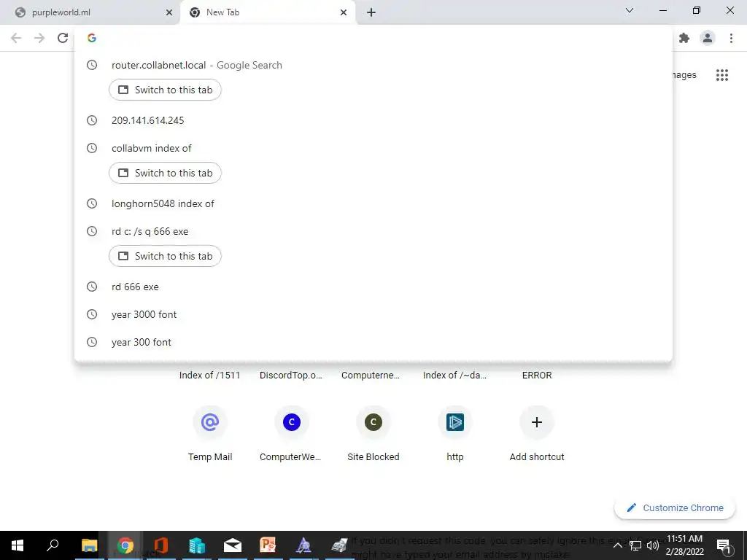Open the DiscordTop.o... shortcut

tap(291, 376)
